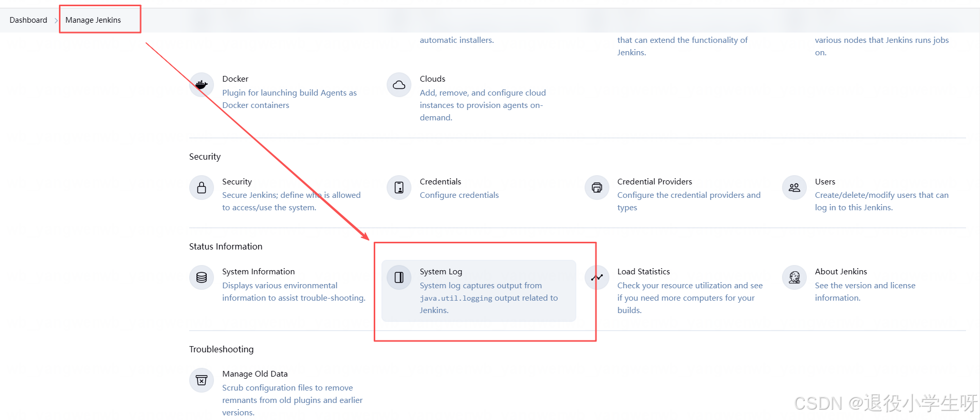Screen dimensions: 980x420
Task: Click 'Secure Jenkins; define who is allowed' text
Action: (x=292, y=201)
